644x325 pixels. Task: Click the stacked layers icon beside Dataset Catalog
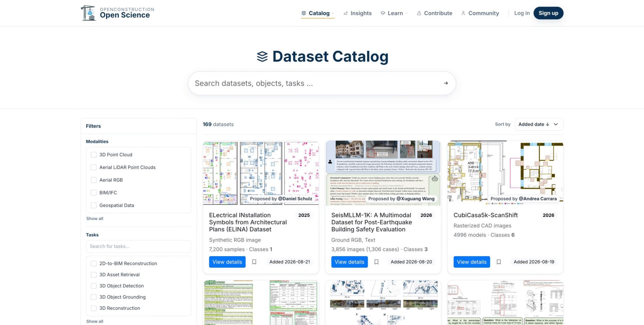[262, 56]
